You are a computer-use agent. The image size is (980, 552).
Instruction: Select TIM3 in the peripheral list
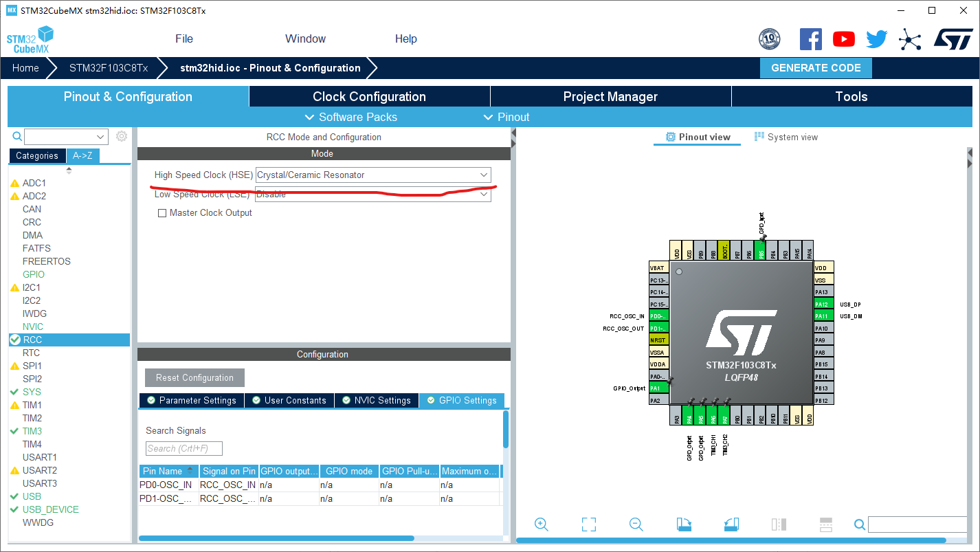coord(32,431)
